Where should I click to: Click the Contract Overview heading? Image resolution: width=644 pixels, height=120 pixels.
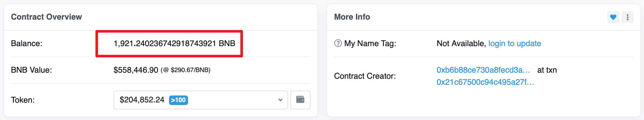point(46,17)
